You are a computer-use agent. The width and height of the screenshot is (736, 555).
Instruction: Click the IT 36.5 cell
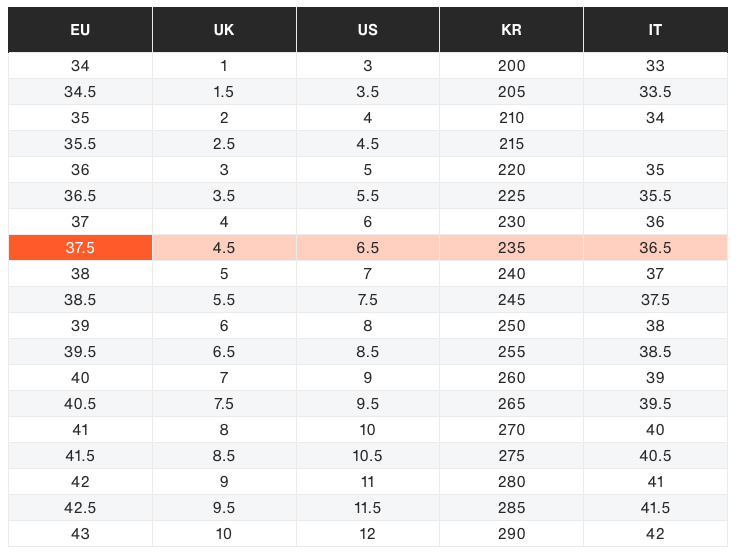coord(656,247)
